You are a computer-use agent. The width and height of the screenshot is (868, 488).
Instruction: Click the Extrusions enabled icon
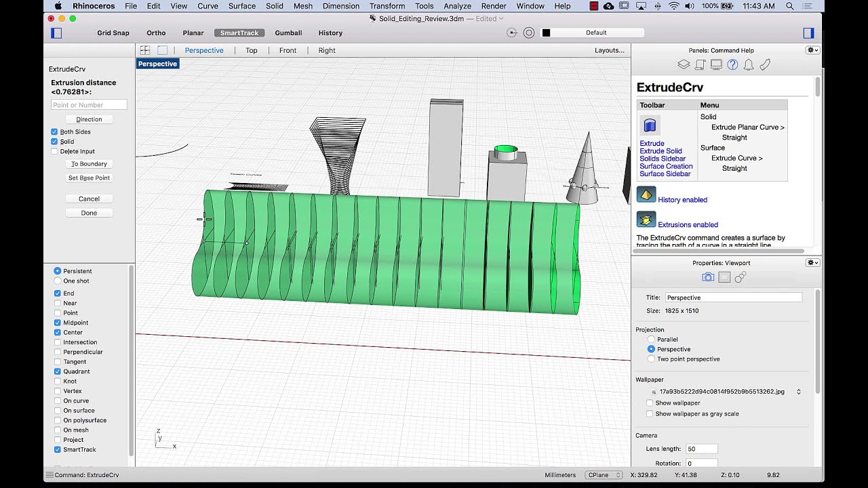point(646,220)
